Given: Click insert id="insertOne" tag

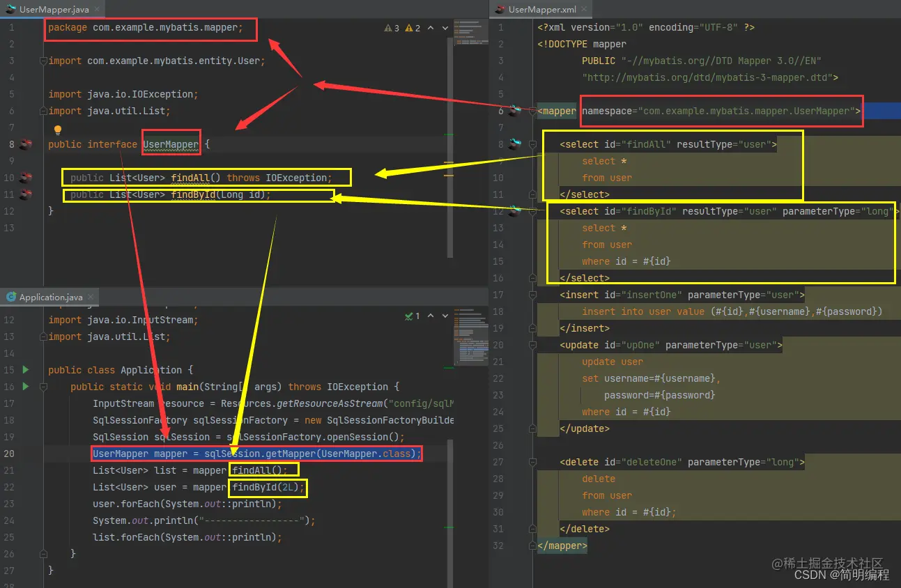Looking at the screenshot, I should (682, 295).
